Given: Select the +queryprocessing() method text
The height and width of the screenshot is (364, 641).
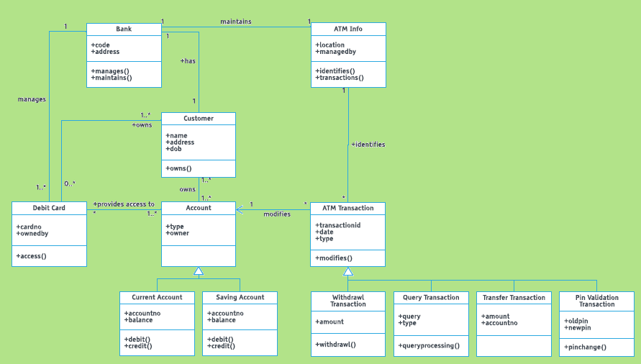Looking at the screenshot, I should pyautogui.click(x=429, y=345).
